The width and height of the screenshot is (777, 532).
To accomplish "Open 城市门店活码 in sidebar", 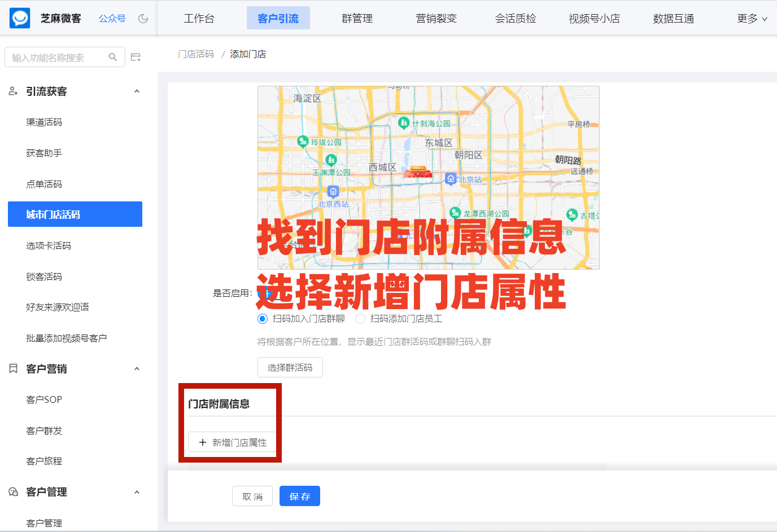I will click(x=75, y=214).
